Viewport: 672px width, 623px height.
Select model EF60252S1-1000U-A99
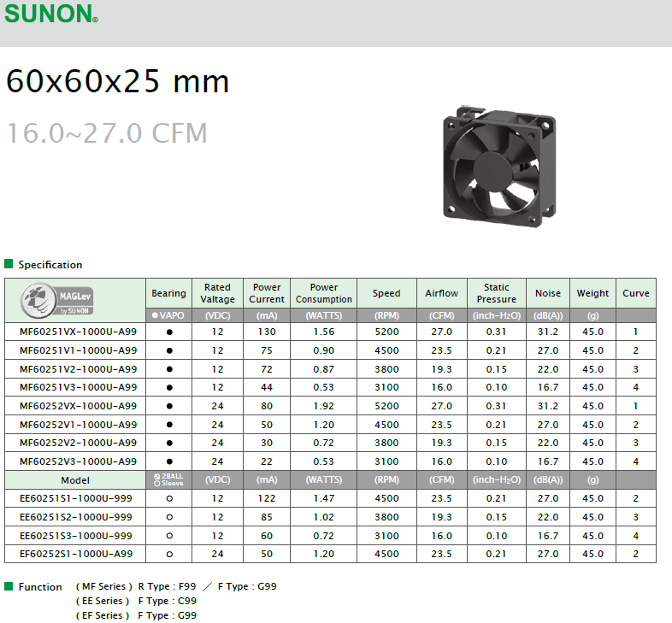(76, 554)
